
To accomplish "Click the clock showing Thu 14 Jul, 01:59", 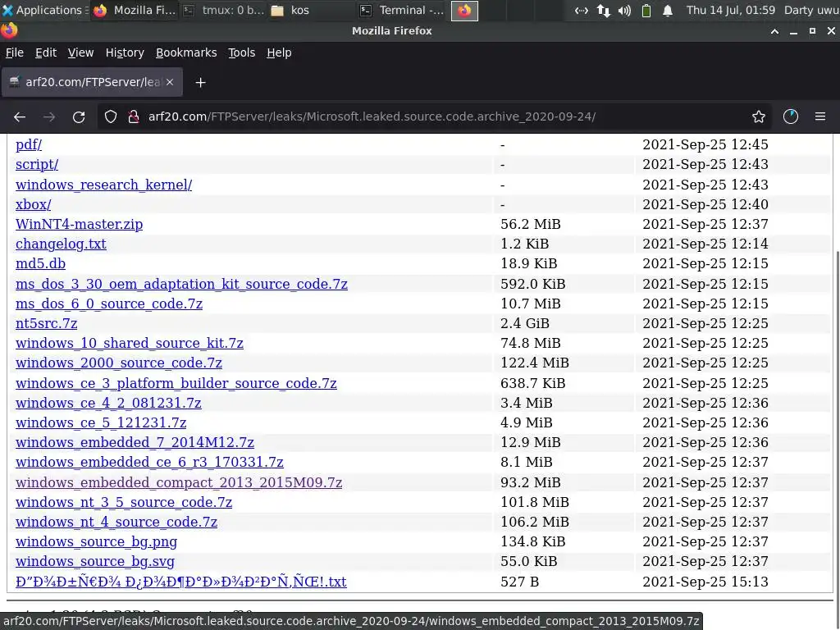I will pyautogui.click(x=731, y=10).
